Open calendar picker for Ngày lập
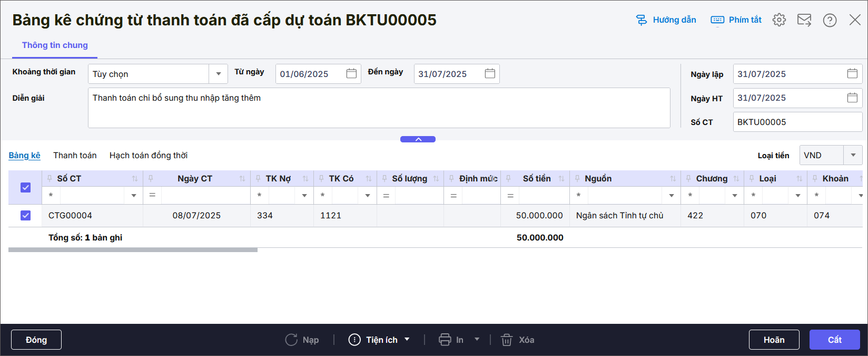 coord(852,74)
